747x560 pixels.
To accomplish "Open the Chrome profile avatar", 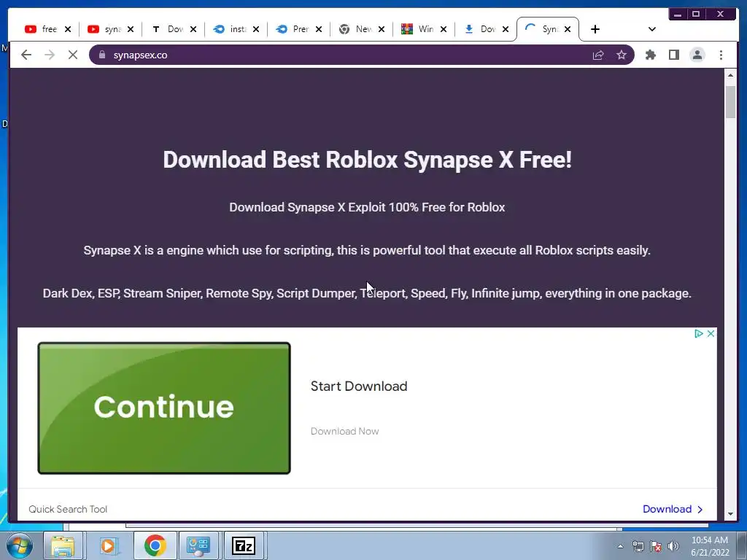I will [x=697, y=55].
